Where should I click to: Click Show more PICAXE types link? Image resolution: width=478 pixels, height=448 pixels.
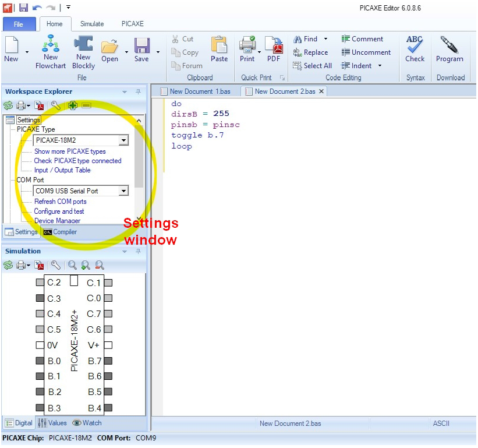70,151
